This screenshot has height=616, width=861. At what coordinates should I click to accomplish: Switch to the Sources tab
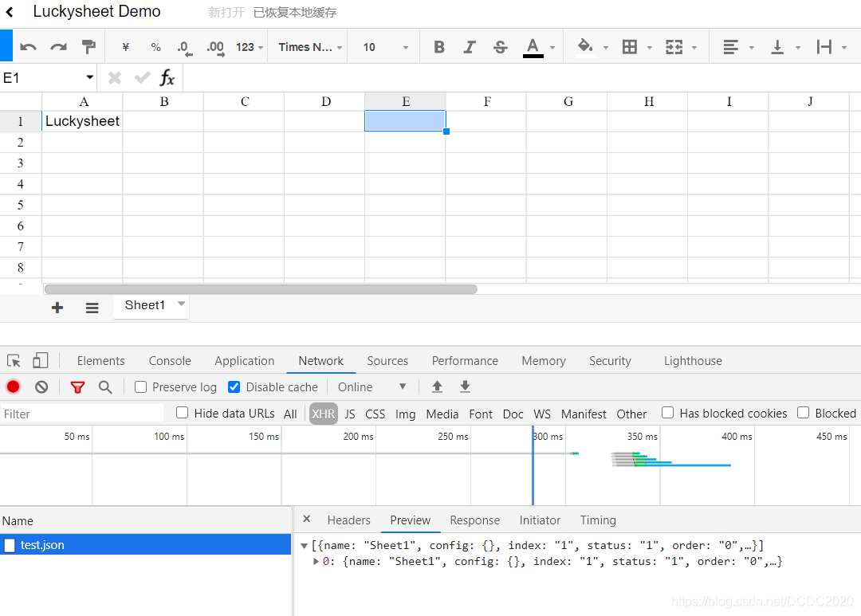pos(387,361)
